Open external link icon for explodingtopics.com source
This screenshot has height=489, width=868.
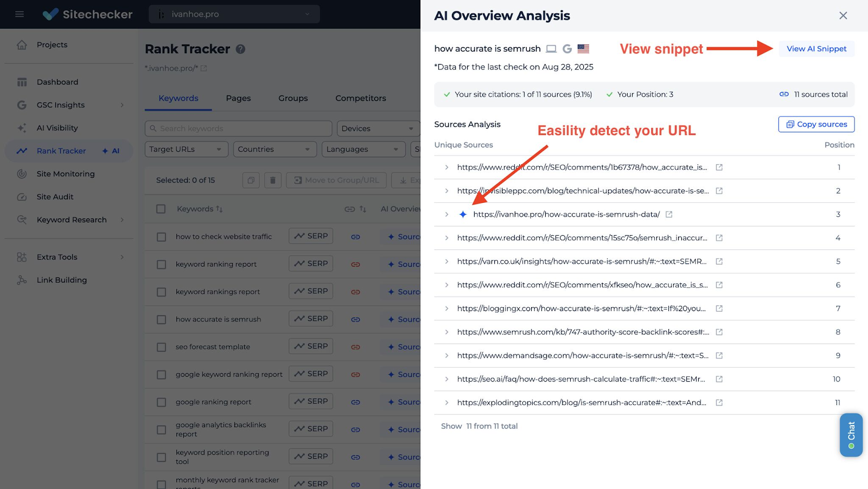[x=719, y=403]
